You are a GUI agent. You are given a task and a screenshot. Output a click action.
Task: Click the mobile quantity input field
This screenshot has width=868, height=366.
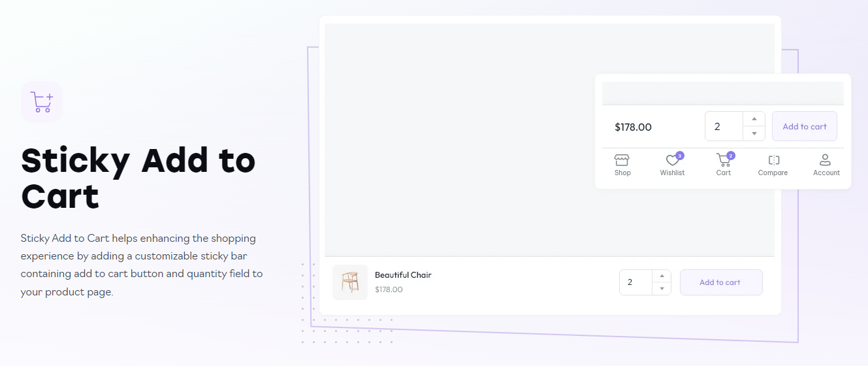(724, 126)
